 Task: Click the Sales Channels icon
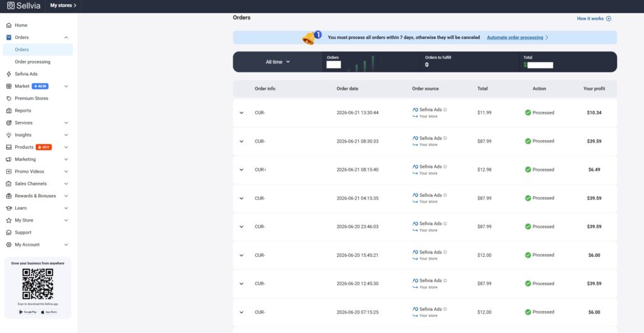coord(9,183)
